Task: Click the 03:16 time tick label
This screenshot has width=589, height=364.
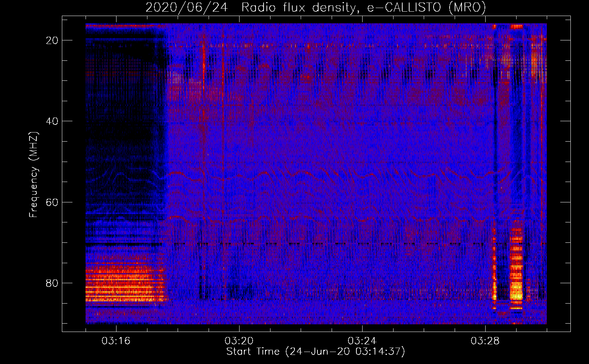Action: [x=116, y=341]
